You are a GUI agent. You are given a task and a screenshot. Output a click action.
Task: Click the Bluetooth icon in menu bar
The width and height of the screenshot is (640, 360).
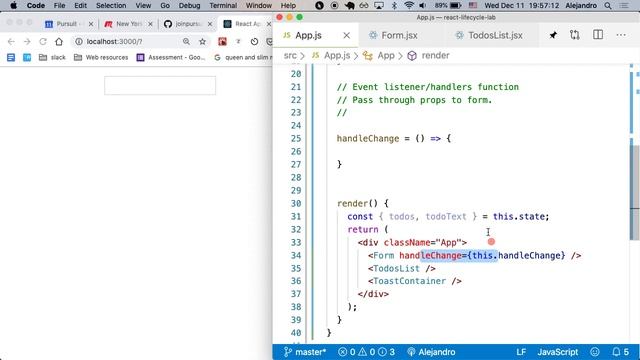pyautogui.click(x=394, y=6)
